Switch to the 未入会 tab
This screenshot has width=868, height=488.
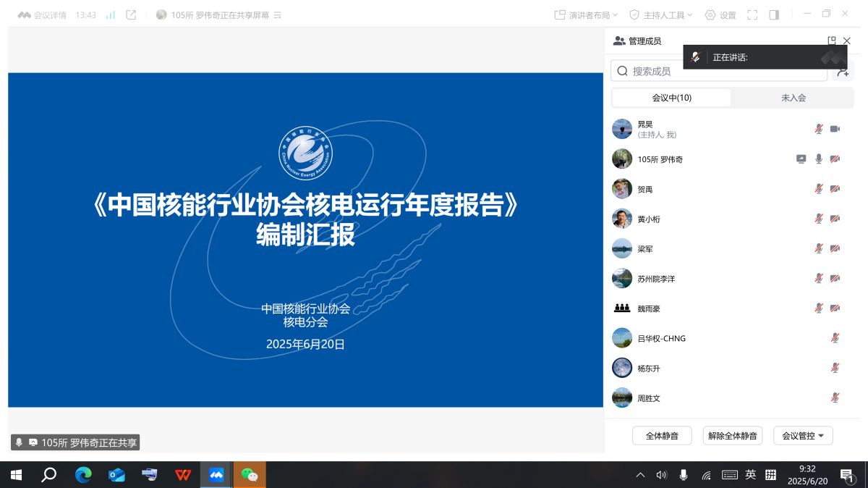point(793,98)
